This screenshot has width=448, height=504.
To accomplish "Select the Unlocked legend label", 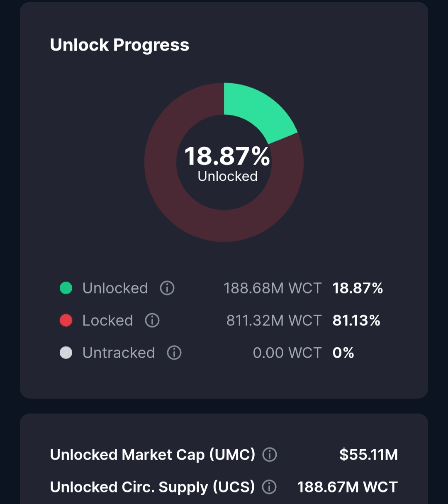I will pos(115,288).
